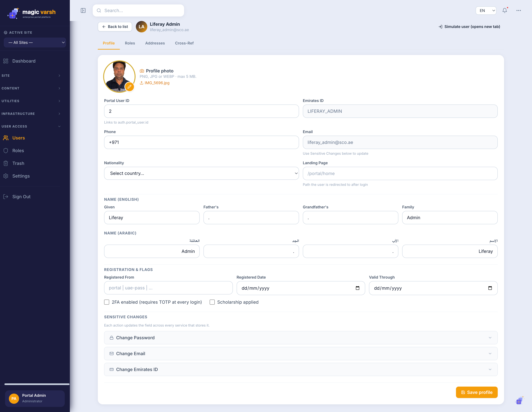Open the EN language dropdown
The image size is (532, 412).
(486, 10)
